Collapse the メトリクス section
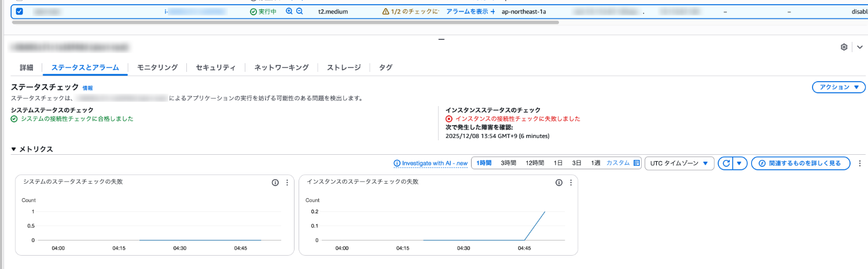Image resolution: width=868 pixels, height=269 pixels. click(14, 149)
